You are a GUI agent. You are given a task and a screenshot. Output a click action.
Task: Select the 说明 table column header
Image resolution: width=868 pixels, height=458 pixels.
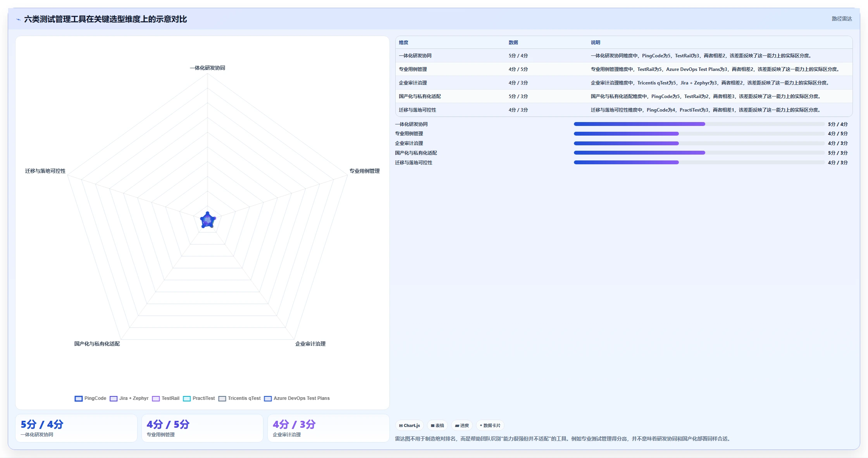(x=595, y=43)
